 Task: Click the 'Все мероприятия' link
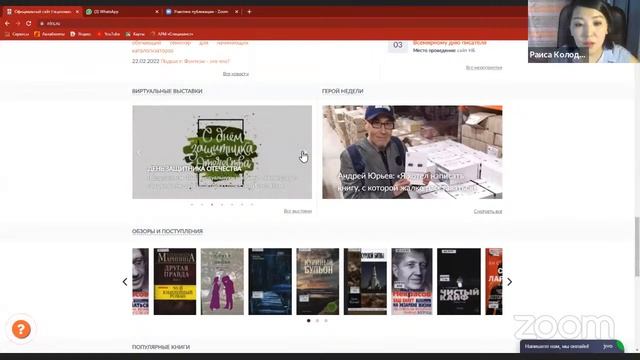(x=484, y=67)
